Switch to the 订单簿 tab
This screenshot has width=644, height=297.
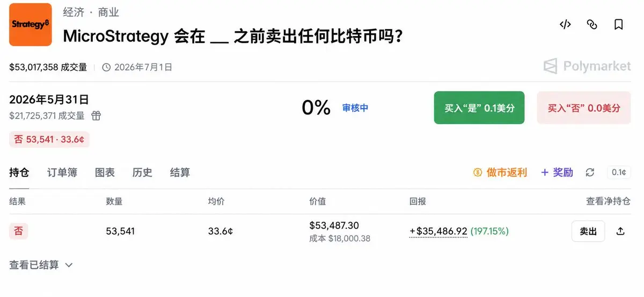(x=62, y=172)
